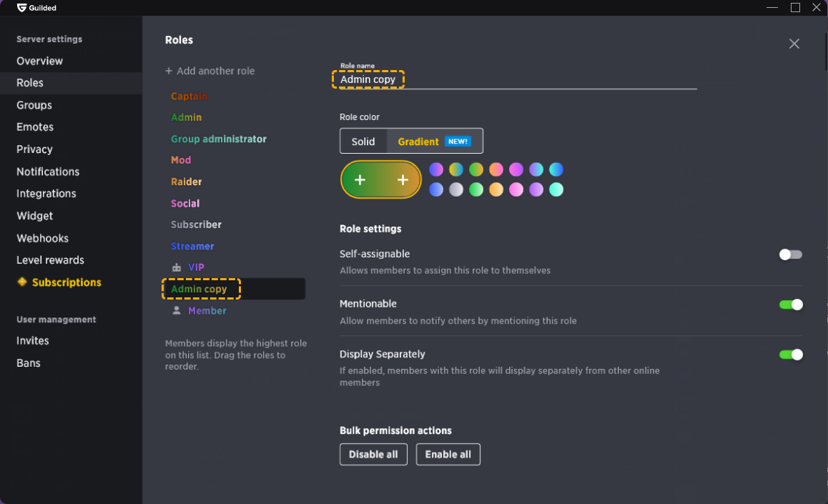Pick the light blue fading swatch
The image size is (828, 504).
[436, 189]
